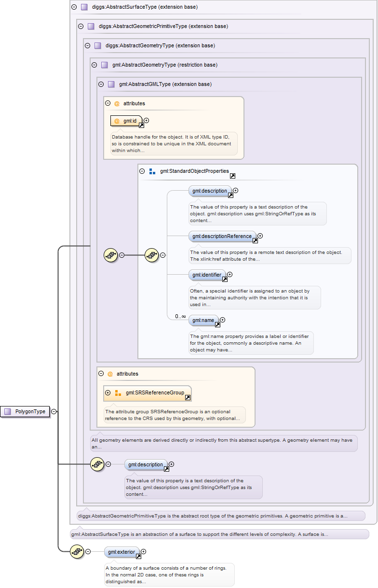Screen dimensions: 378x588
Task: Click the group icon of gml:StandardObjectProperties
Action: [x=152, y=171]
